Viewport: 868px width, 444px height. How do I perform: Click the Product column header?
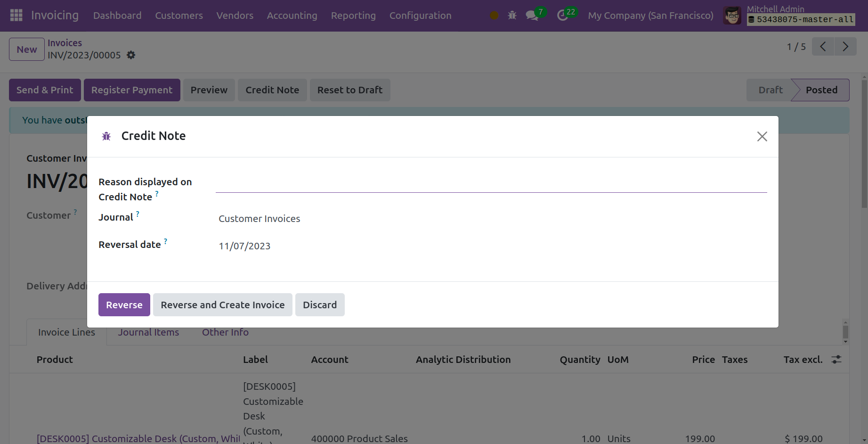pos(55,360)
